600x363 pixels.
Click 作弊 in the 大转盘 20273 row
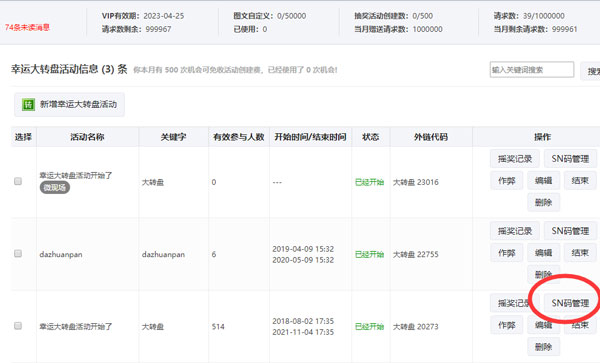pyautogui.click(x=507, y=325)
